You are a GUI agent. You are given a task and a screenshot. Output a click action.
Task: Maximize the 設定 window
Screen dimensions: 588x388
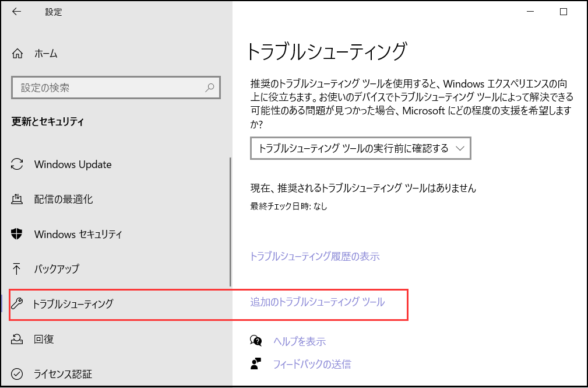click(563, 12)
